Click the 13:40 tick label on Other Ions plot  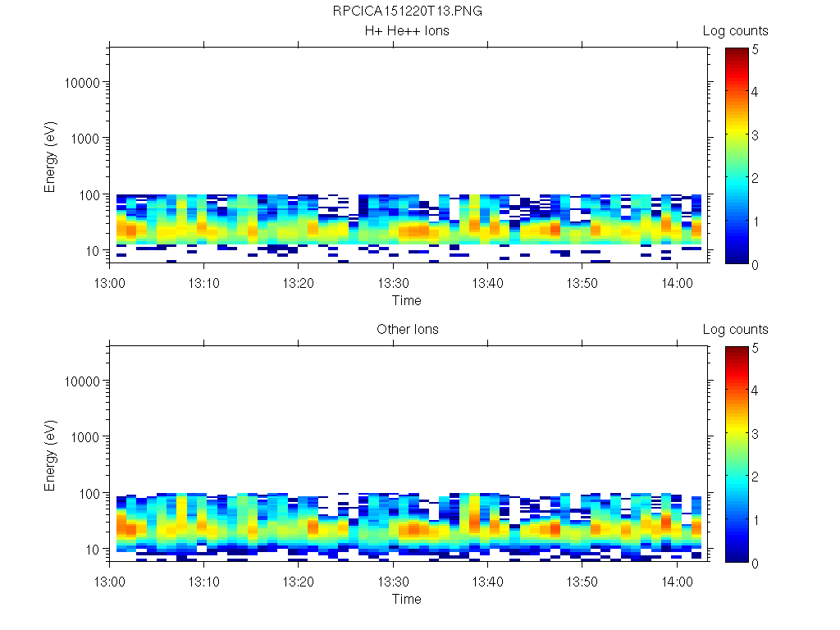point(487,582)
